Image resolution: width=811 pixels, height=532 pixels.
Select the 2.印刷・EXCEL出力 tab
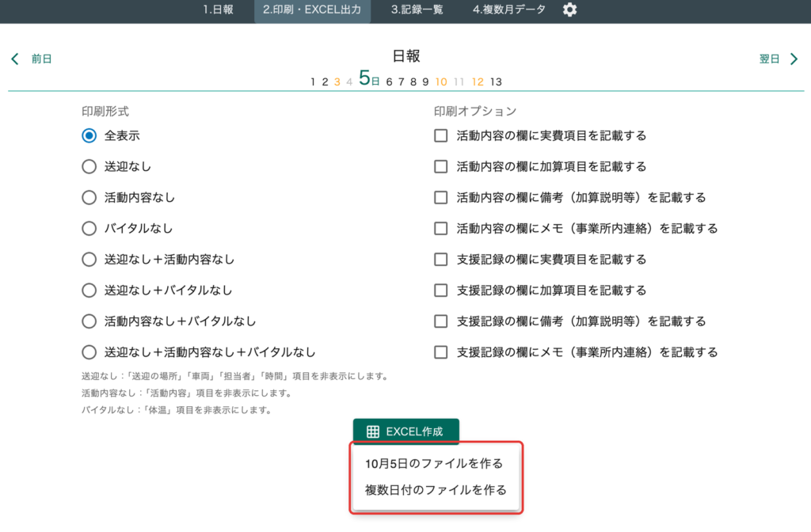point(312,9)
